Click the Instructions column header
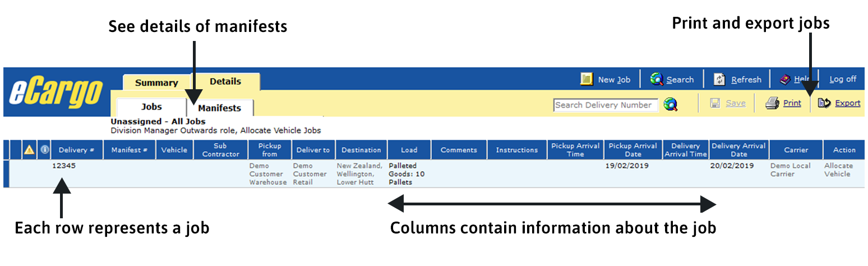The image size is (868, 266). pos(517,150)
